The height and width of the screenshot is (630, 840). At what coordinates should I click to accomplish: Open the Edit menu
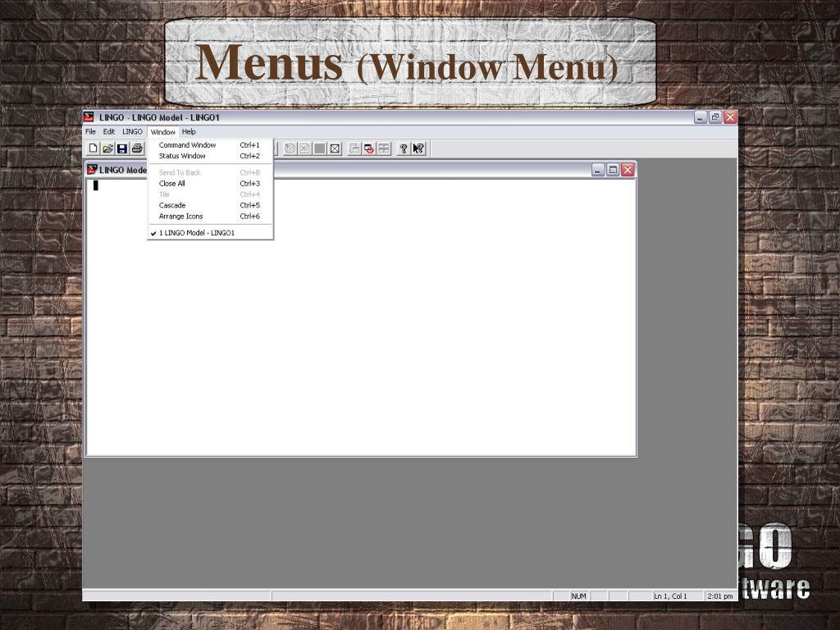point(109,132)
